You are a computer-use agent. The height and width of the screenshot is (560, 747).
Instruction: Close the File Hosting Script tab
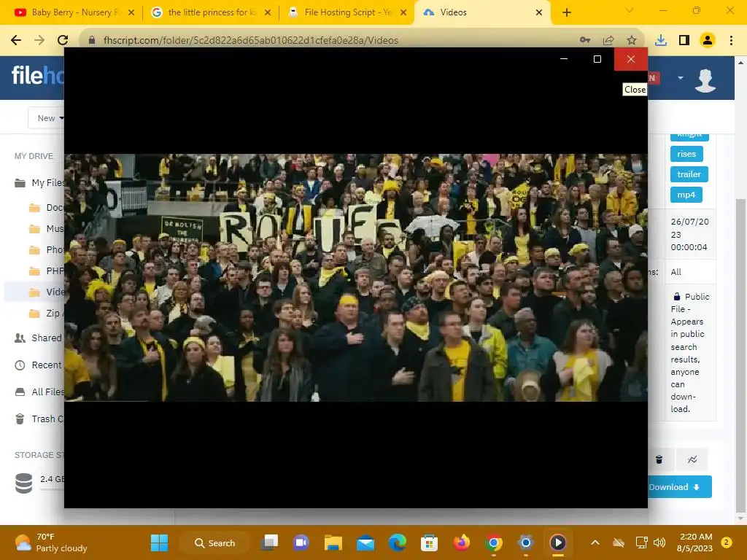(x=403, y=12)
